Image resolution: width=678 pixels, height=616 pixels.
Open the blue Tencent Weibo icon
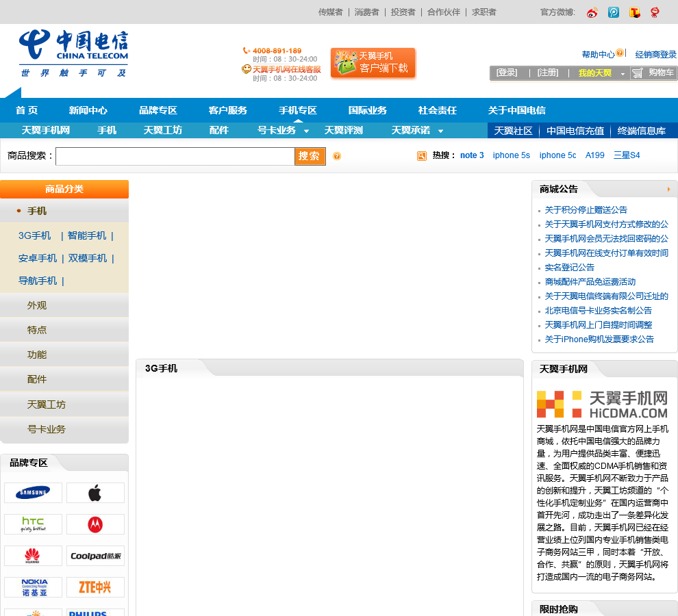613,12
